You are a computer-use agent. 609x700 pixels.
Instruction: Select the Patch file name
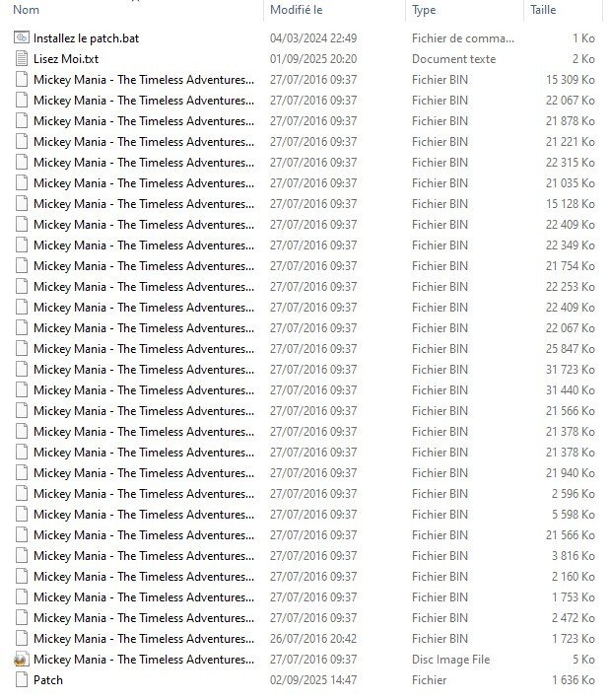48,680
